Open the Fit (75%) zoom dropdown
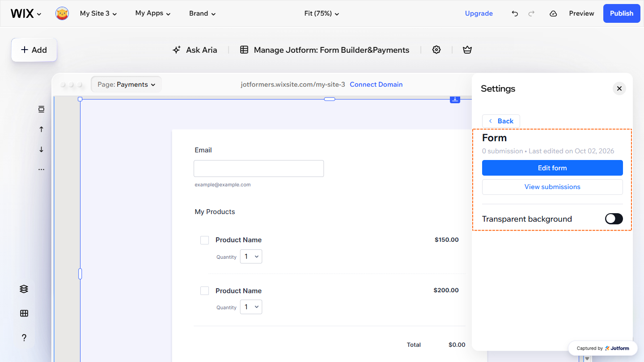Image resolution: width=644 pixels, height=362 pixels. (322, 13)
